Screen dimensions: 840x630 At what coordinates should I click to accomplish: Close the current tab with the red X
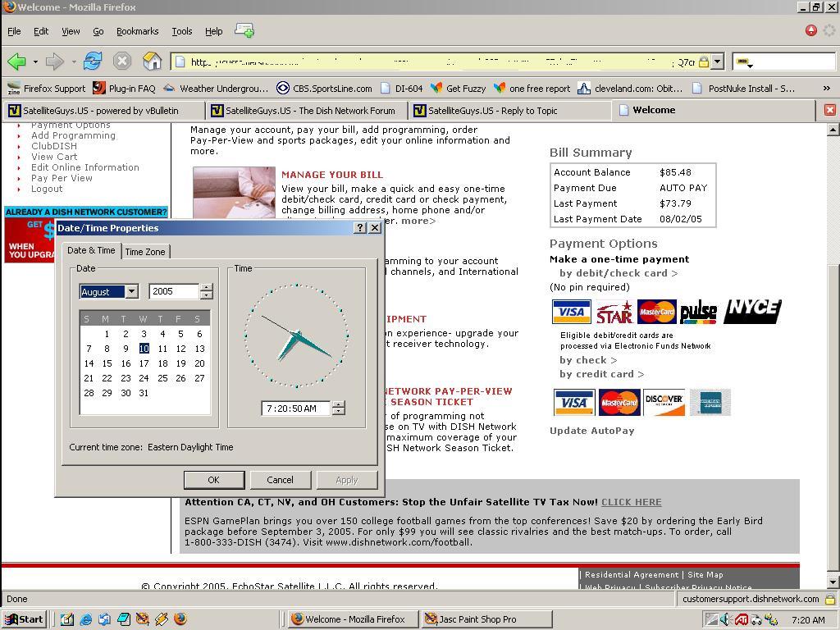click(x=830, y=111)
